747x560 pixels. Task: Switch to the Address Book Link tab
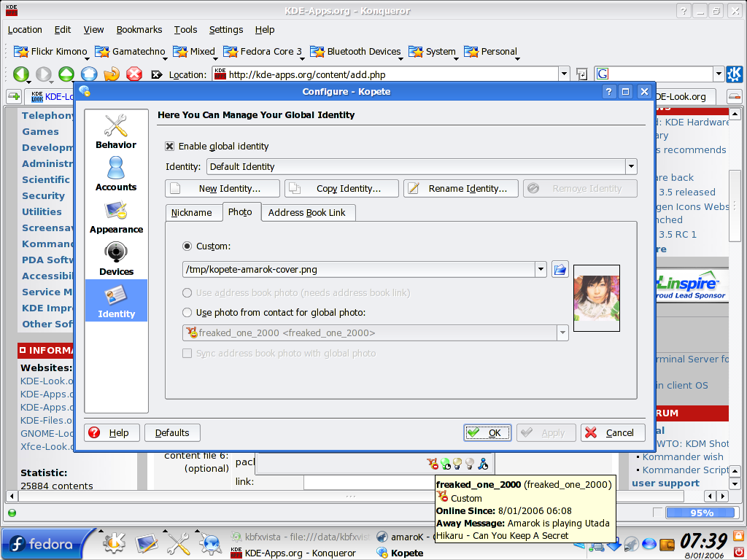coord(307,212)
